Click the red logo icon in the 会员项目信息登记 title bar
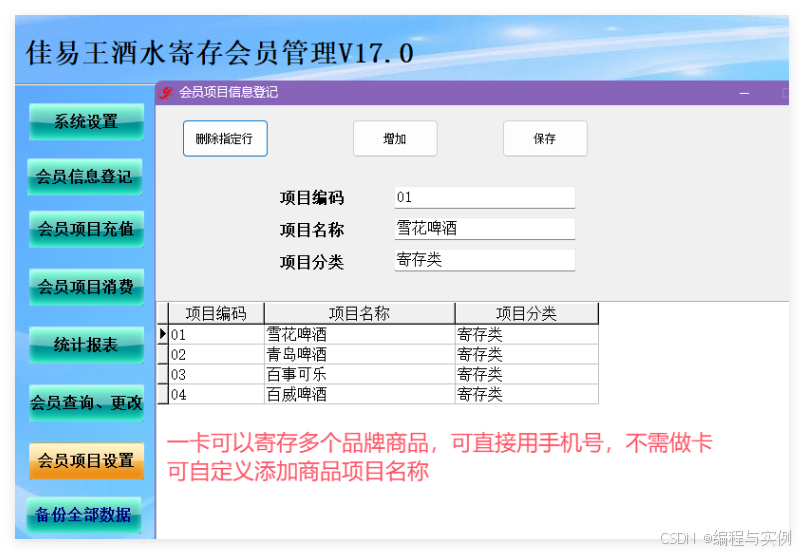Viewport: 804px width, 554px height. (166, 93)
